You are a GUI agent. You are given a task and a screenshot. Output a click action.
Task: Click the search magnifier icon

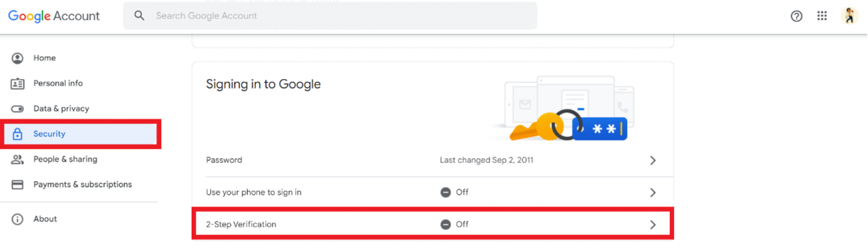tap(139, 16)
